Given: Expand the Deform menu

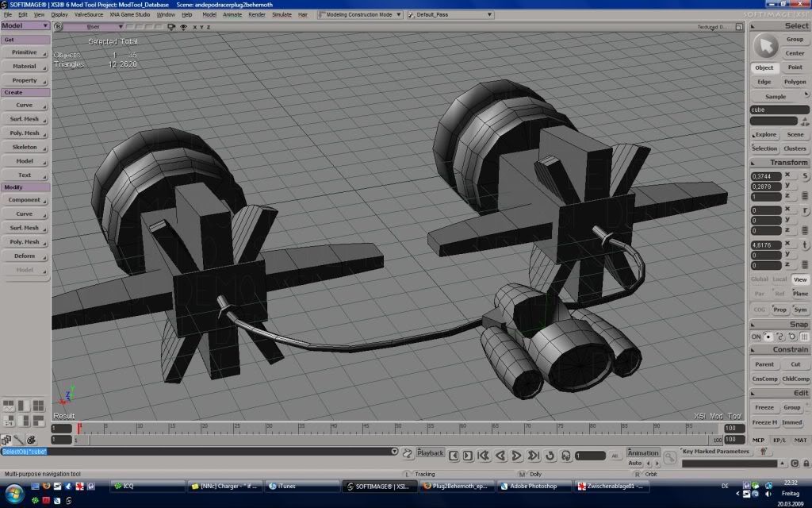Looking at the screenshot, I should pyautogui.click(x=25, y=256).
